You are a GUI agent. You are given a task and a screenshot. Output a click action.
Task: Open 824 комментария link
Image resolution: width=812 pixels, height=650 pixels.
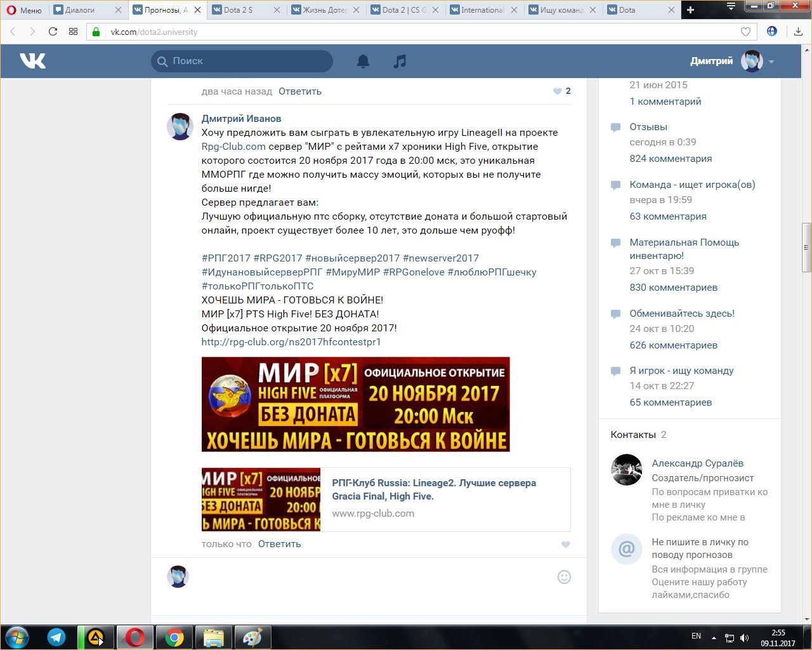click(x=671, y=159)
